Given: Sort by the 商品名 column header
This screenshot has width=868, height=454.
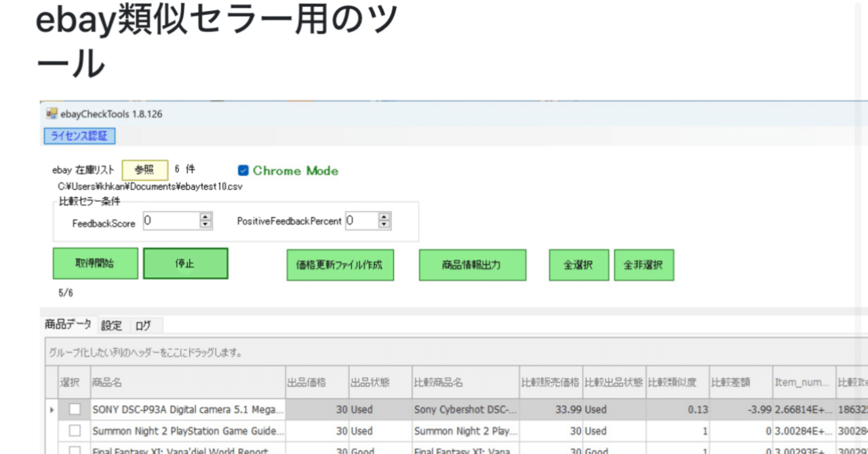Looking at the screenshot, I should (186, 382).
